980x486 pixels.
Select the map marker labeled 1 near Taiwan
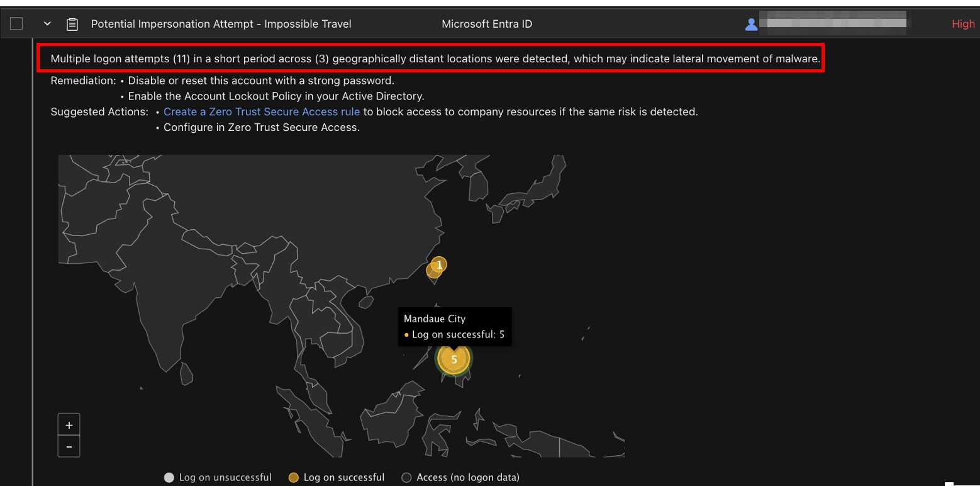pos(439,265)
